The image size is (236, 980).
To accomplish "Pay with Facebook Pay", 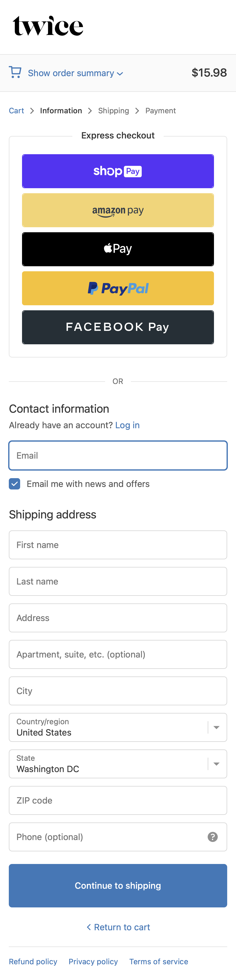I will point(118,327).
